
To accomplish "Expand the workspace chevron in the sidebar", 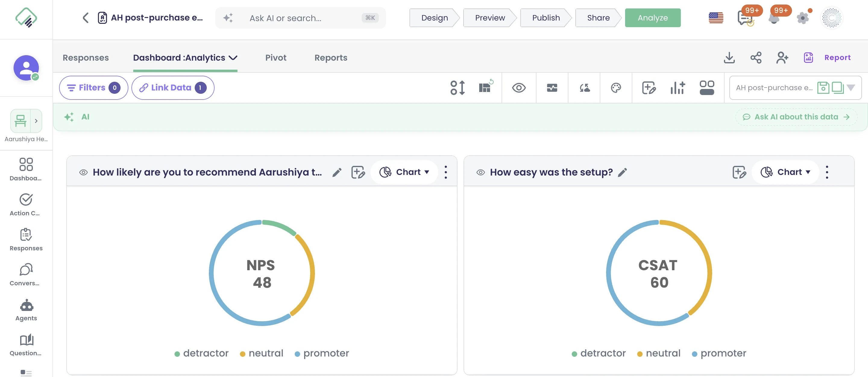I will (36, 121).
